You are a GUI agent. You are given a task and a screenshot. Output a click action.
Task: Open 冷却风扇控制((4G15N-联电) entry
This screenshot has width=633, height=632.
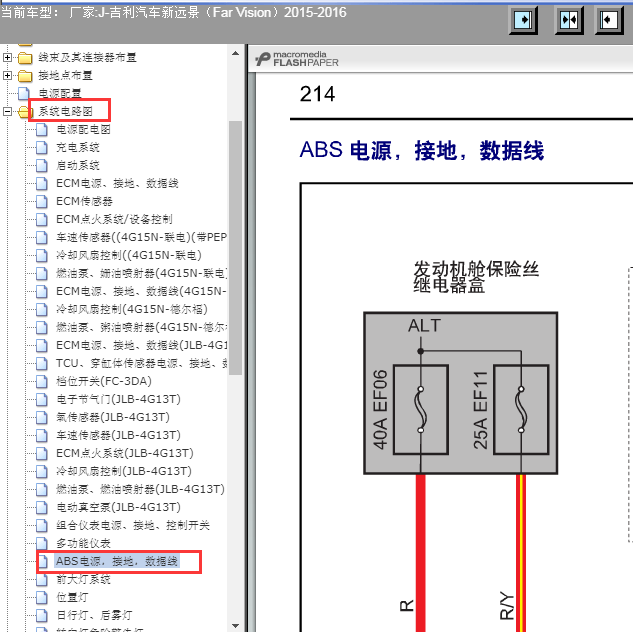pos(129,255)
